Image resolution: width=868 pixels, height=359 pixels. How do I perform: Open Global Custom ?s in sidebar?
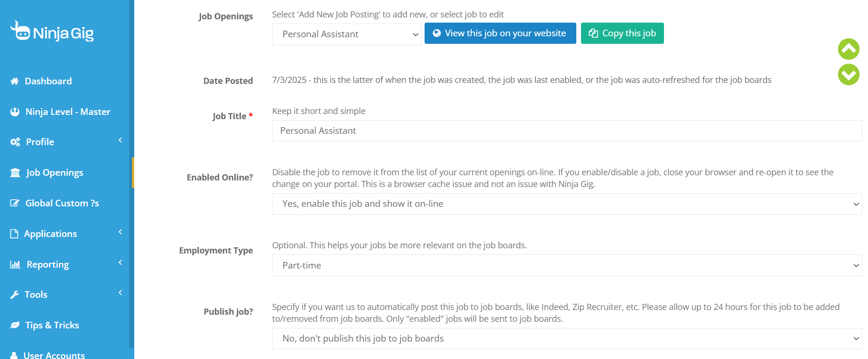click(x=62, y=203)
